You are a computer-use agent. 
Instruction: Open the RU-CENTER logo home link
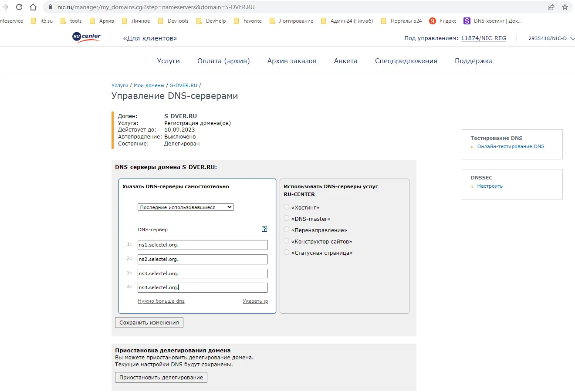click(x=86, y=38)
